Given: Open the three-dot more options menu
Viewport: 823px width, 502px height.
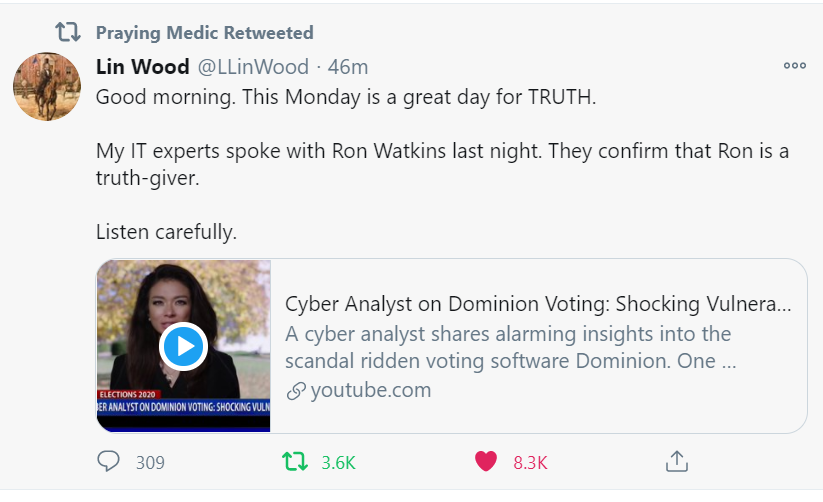Looking at the screenshot, I should point(794,66).
